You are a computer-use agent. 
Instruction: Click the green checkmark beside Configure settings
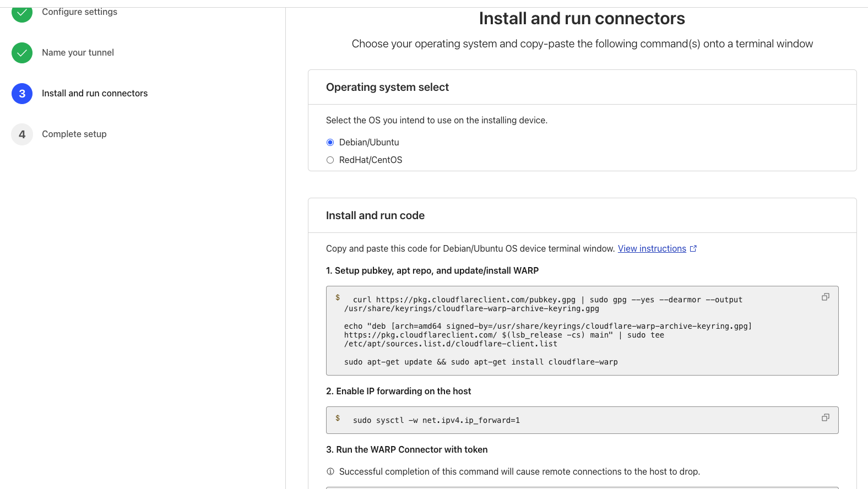[22, 12]
